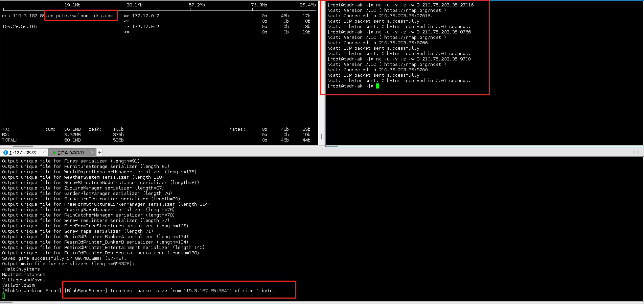
Task: Click the tab bar left navigation arrow
Action: pos(634,152)
